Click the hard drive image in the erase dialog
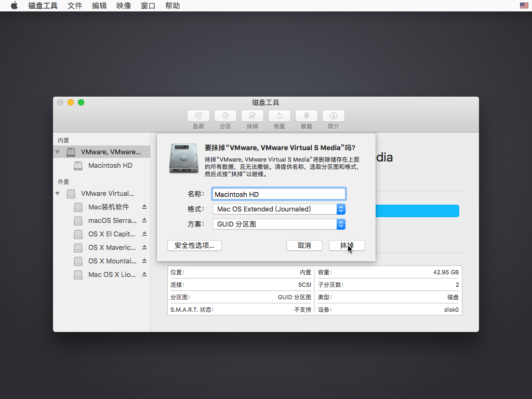 [x=184, y=158]
